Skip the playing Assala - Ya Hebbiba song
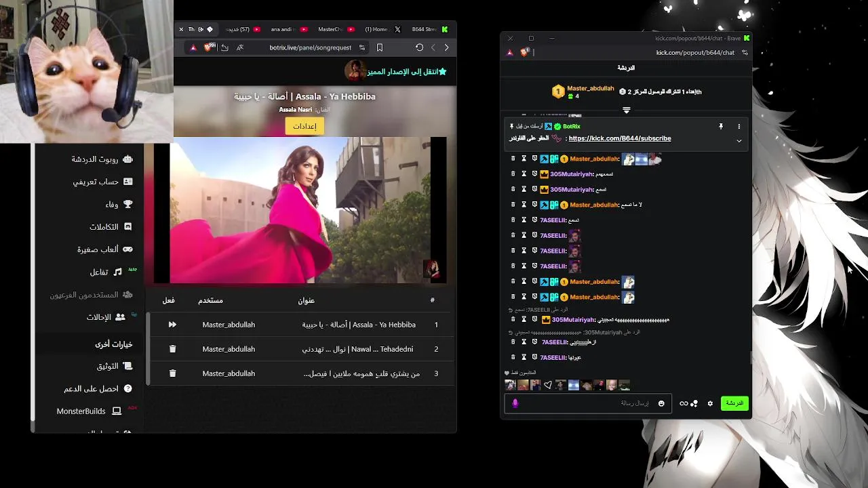868x488 pixels. [172, 325]
